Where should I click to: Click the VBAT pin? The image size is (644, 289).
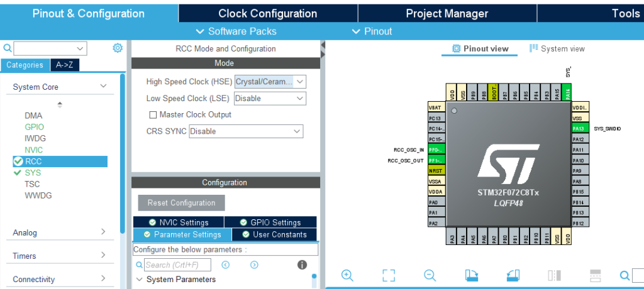pyautogui.click(x=436, y=107)
